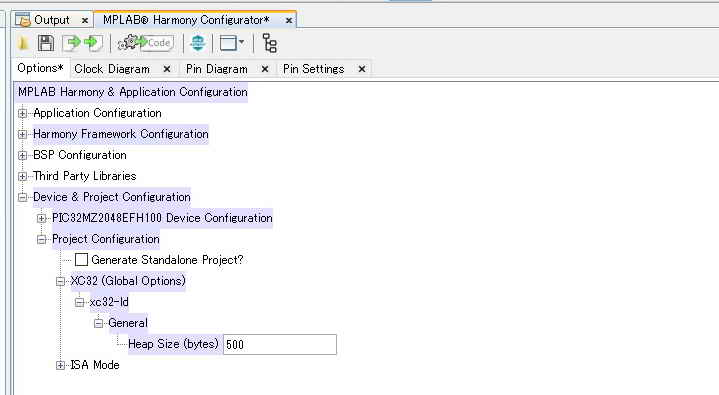719x395 pixels.
Task: Click the export configuration arrow icon
Action: [71, 43]
